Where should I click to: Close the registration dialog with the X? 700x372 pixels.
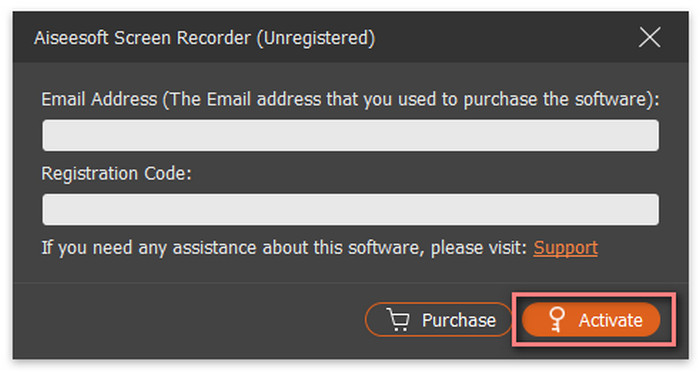pos(649,37)
